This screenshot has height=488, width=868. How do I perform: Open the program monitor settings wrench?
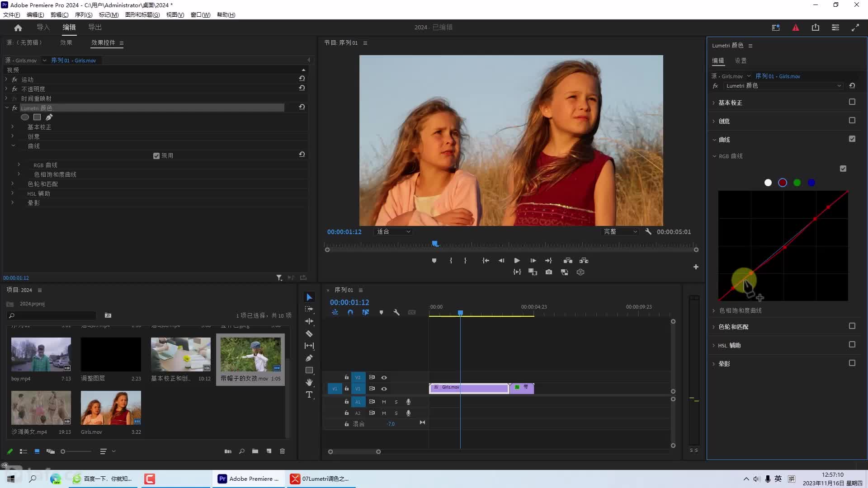(x=648, y=231)
